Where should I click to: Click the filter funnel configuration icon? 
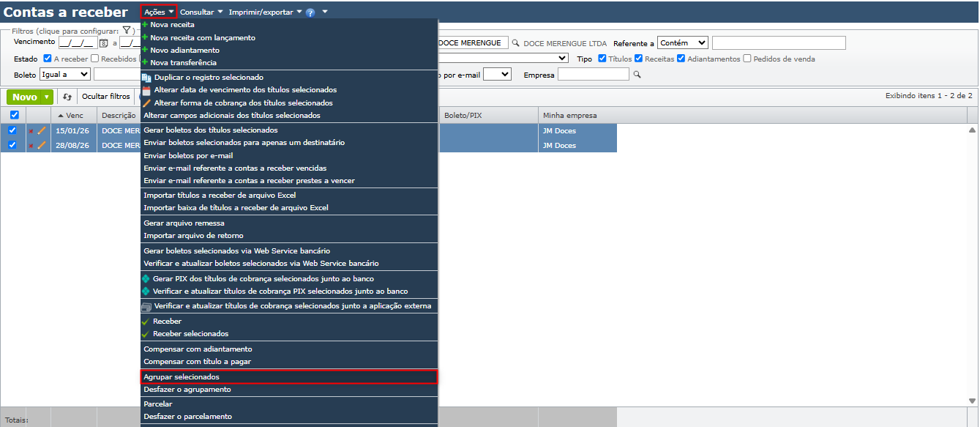click(127, 31)
